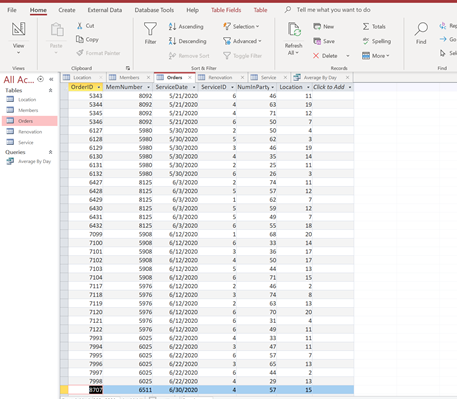The image size is (457, 399).
Task: Click the Copy command
Action: [x=87, y=39]
